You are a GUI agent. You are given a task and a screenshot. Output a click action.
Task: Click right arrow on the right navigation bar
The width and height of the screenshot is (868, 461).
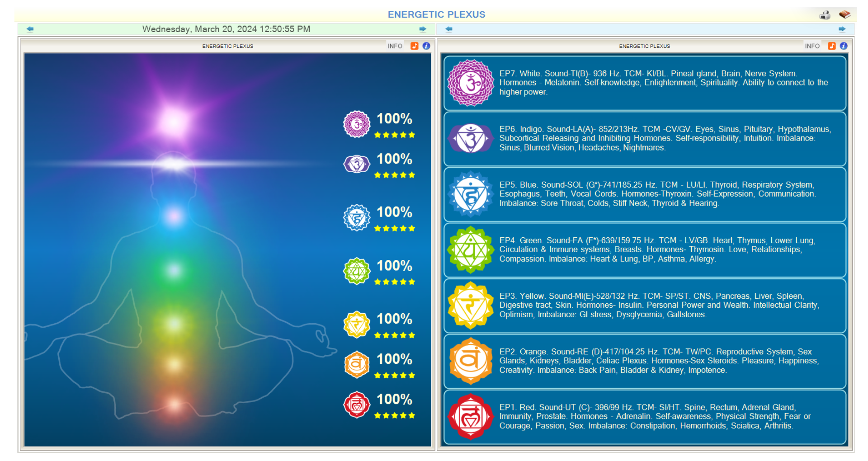point(842,29)
